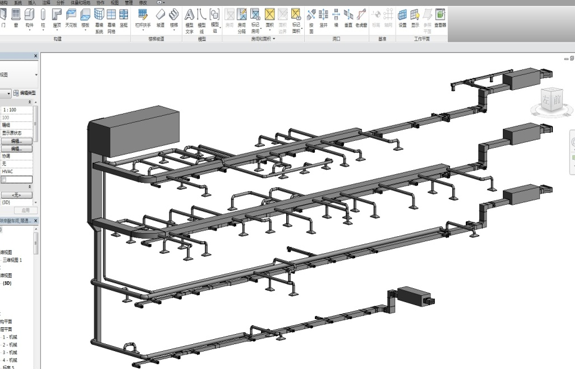This screenshot has width=575, height=369.
Task: Select the Floor (楼板) tool
Action: [x=85, y=19]
